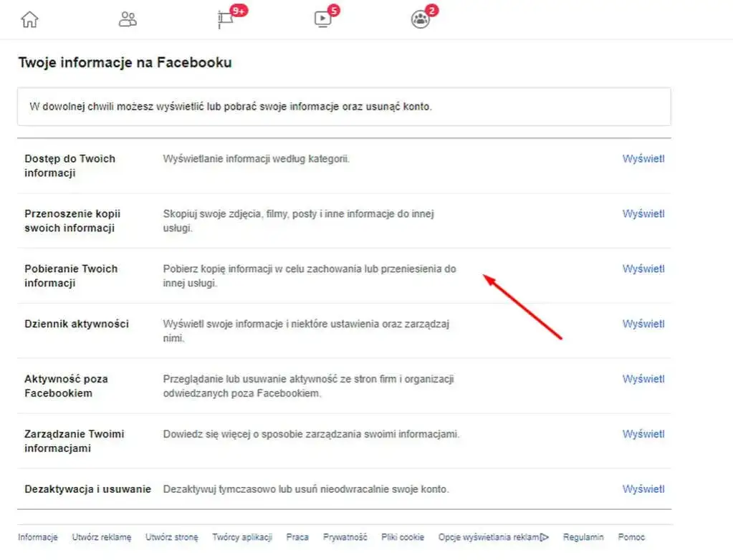The height and width of the screenshot is (560, 733).
Task: Open Wyświetl next to Dostęp do Twoich informacji
Action: click(x=643, y=158)
